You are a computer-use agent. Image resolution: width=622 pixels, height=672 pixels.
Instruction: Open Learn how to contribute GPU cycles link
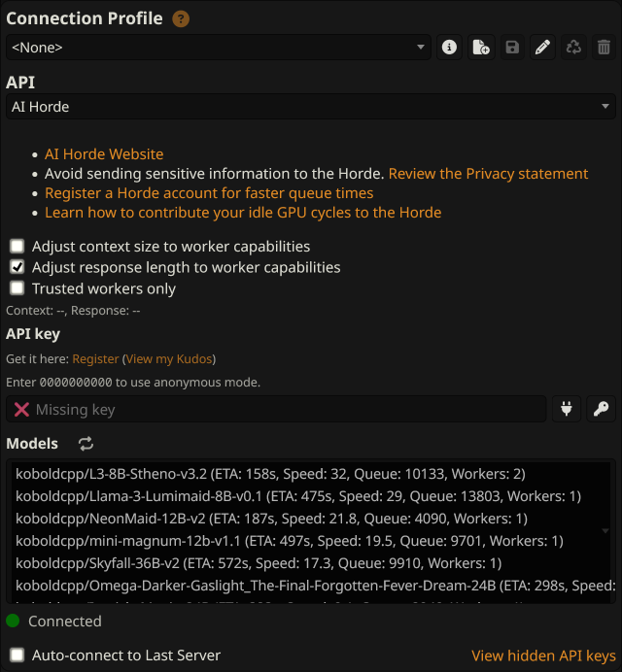point(243,213)
